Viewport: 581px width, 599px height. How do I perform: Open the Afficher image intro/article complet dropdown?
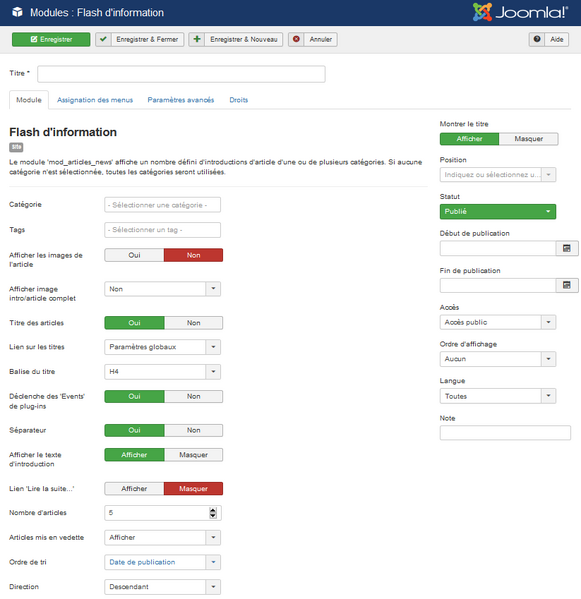tap(162, 289)
